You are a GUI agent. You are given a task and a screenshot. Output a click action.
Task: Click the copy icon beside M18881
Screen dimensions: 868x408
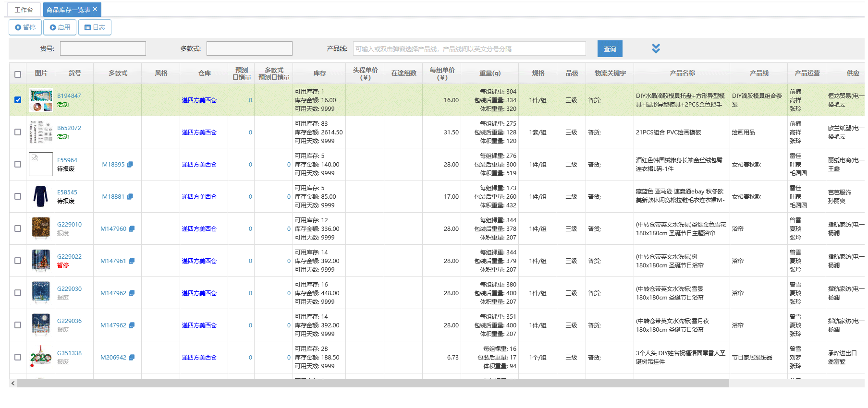pyautogui.click(x=130, y=197)
